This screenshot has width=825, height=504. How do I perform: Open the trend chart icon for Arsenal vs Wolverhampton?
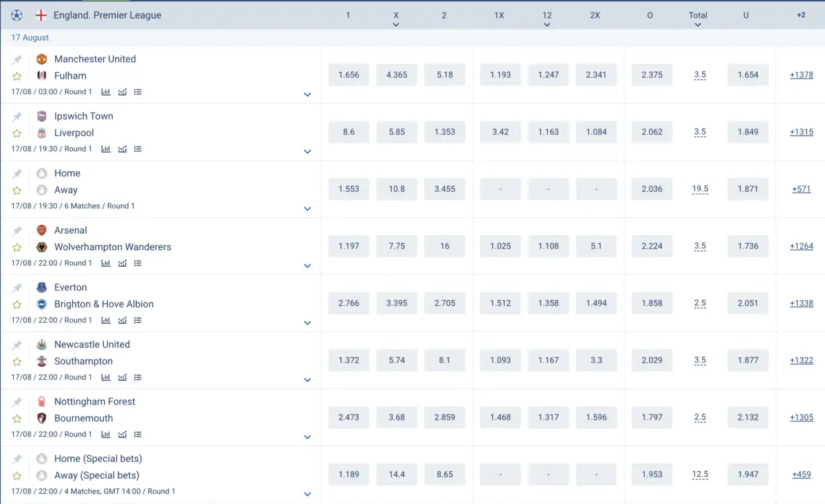(122, 263)
